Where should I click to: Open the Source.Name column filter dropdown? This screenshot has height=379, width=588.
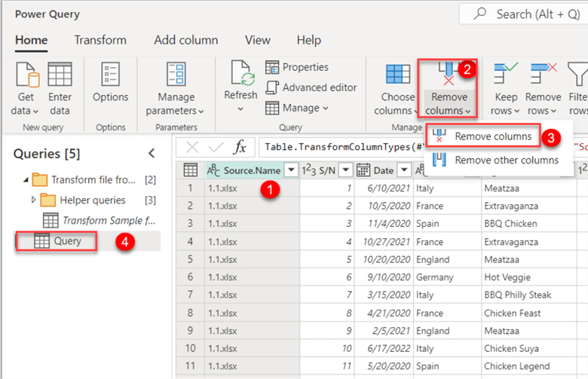(291, 170)
